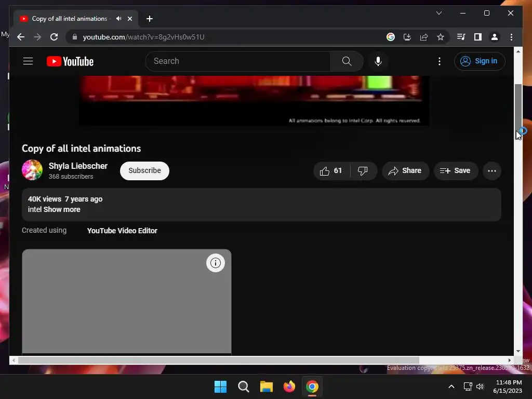This screenshot has height=399, width=532.
Task: Open Chrome three-dot menu
Action: 511,37
